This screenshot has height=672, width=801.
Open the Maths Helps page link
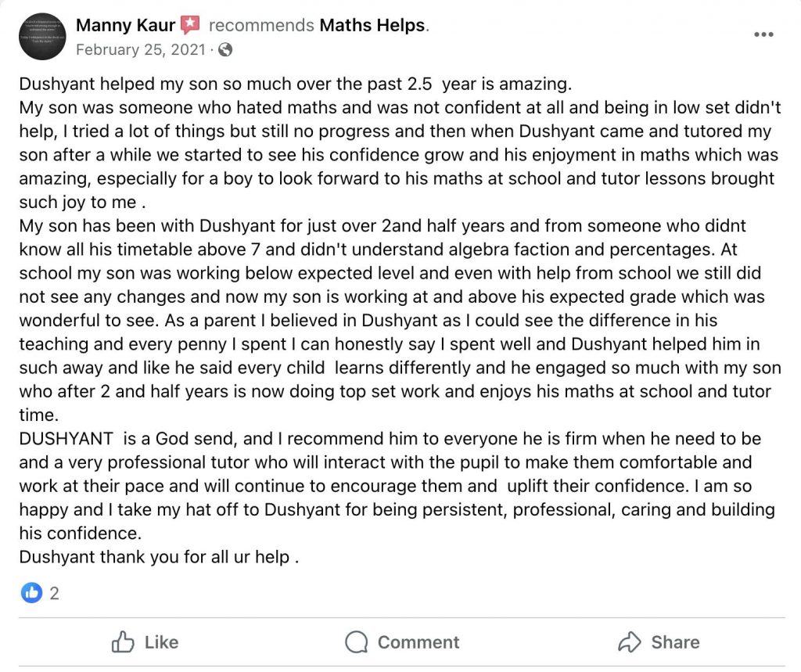click(x=372, y=26)
